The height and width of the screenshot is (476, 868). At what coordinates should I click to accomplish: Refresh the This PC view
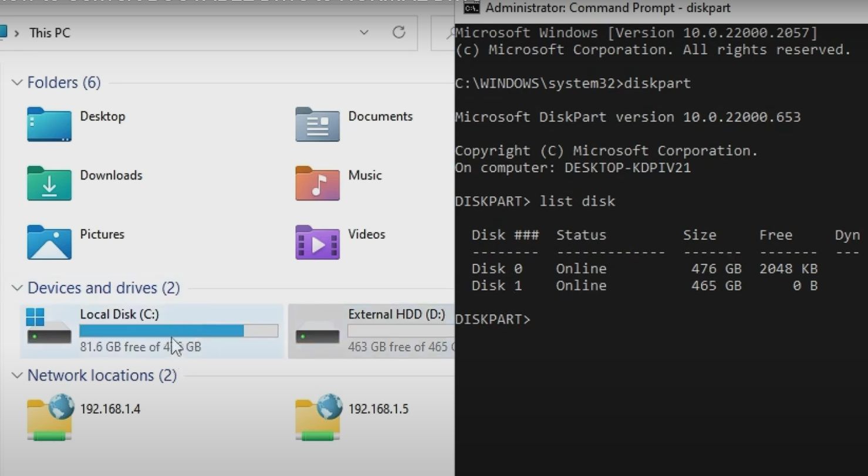[x=398, y=32]
